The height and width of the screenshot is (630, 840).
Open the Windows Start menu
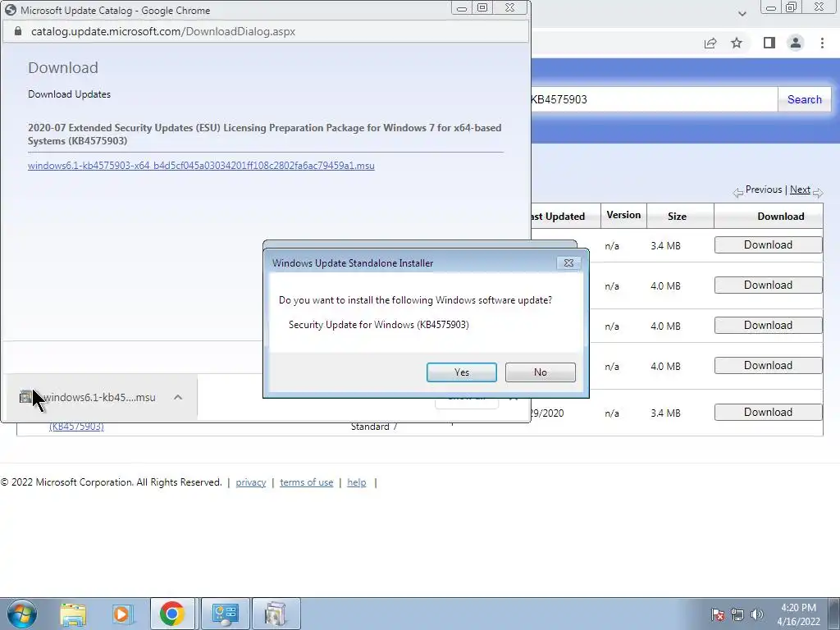point(21,614)
